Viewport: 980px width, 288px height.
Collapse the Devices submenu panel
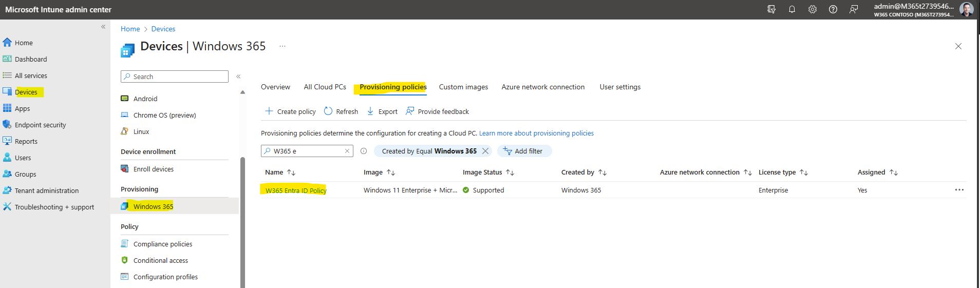238,76
